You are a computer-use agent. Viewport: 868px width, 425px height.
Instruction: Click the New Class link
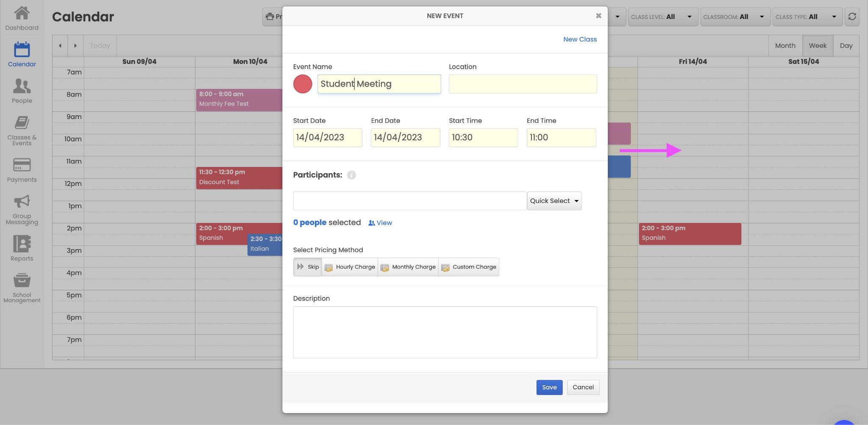tap(579, 39)
